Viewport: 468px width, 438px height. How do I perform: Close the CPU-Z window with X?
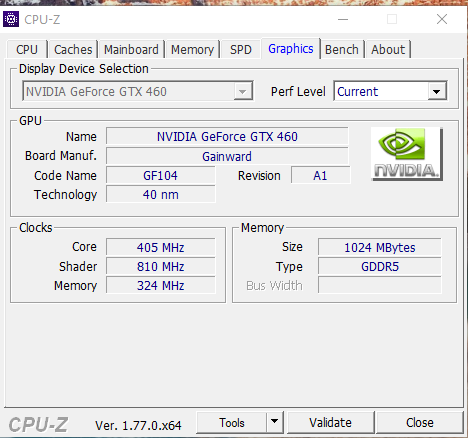pyautogui.click(x=442, y=19)
